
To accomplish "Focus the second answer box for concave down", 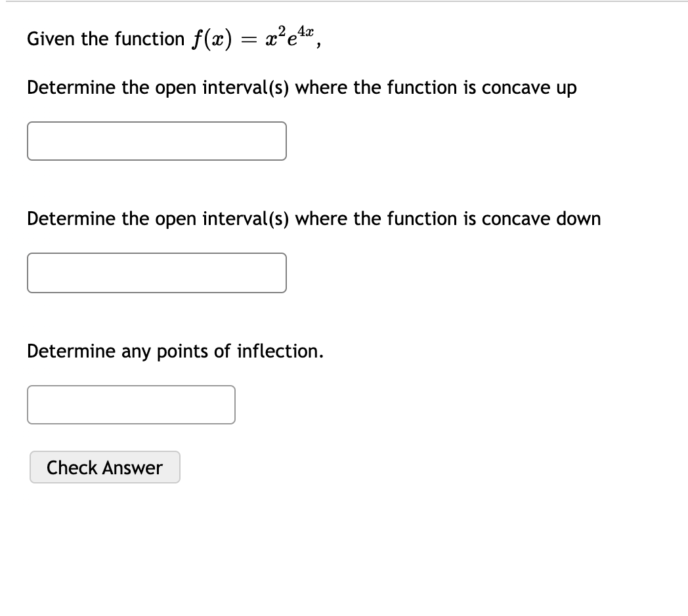I will point(156,273).
